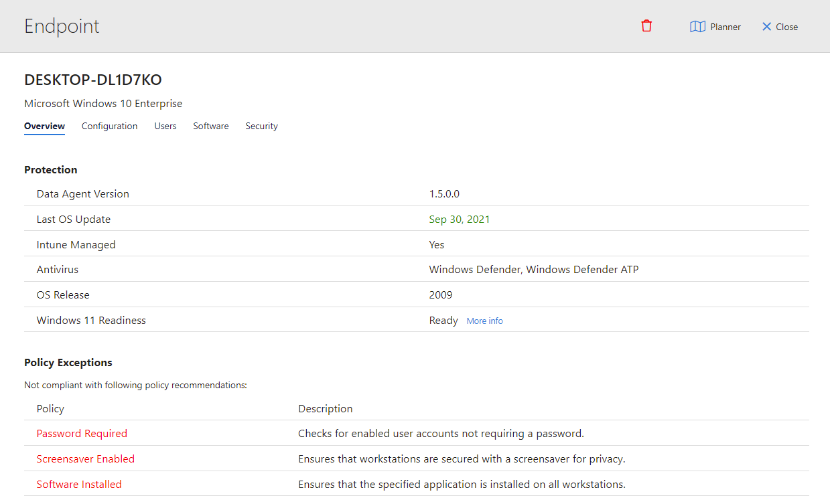Viewport: 830px width, 504px height.
Task: Select the DESKTOP-DL1D7KO endpoint name
Action: [93, 80]
